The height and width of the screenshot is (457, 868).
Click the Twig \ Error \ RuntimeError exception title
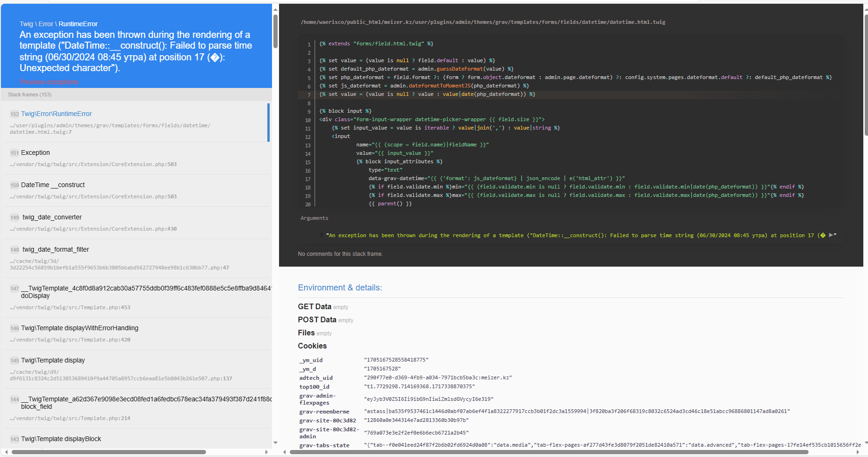click(x=59, y=24)
